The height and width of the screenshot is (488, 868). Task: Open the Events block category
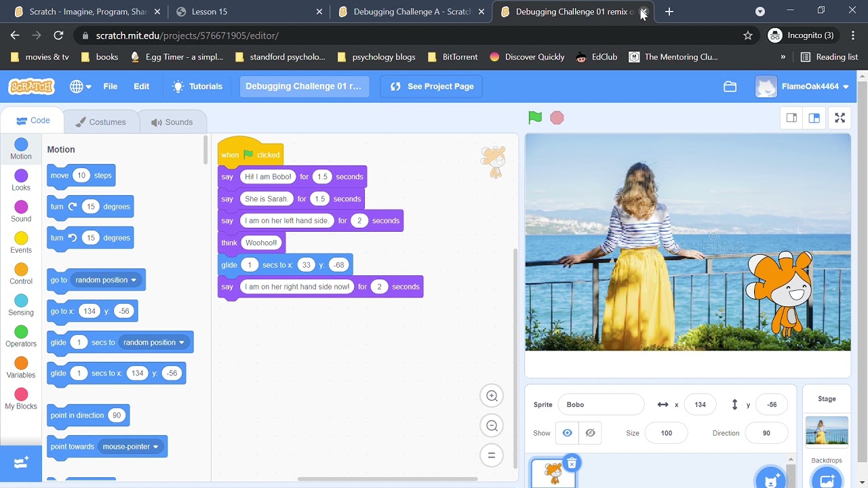(x=21, y=243)
